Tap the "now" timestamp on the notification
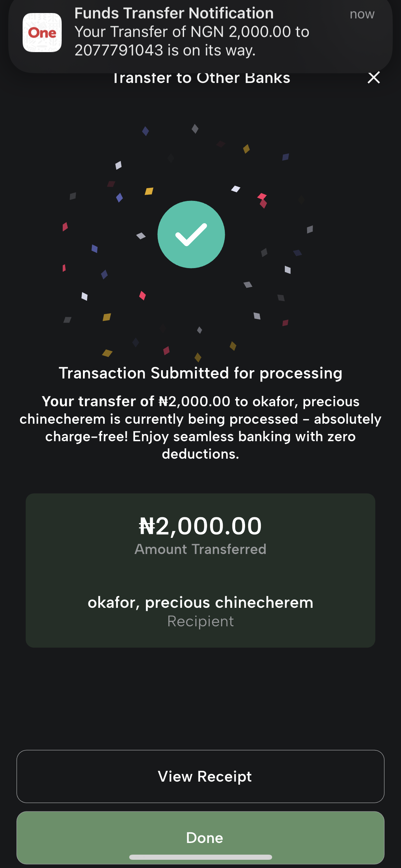The width and height of the screenshot is (401, 868). (362, 14)
